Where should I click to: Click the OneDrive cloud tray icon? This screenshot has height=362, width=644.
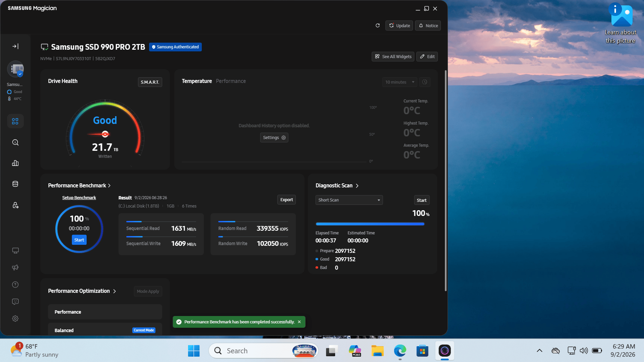pyautogui.click(x=556, y=351)
